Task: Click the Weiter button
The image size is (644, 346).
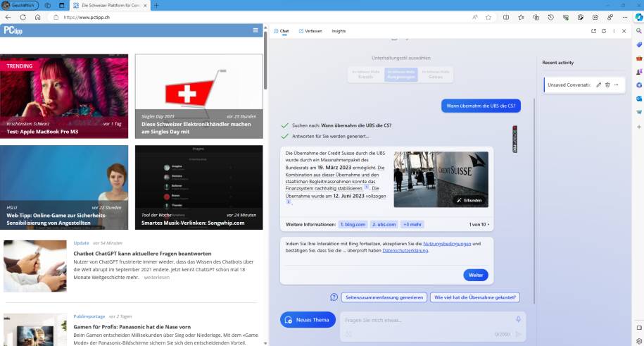Action: tap(476, 275)
